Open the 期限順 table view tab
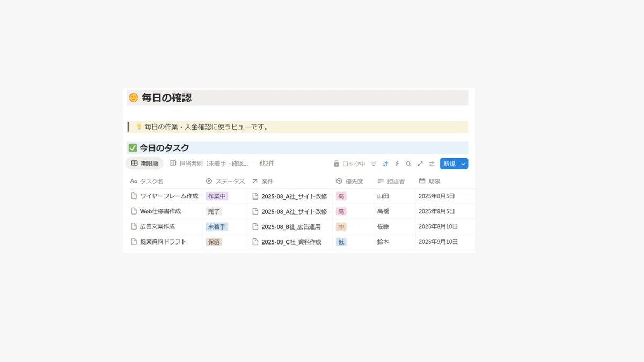The image size is (644, 362). [x=144, y=164]
